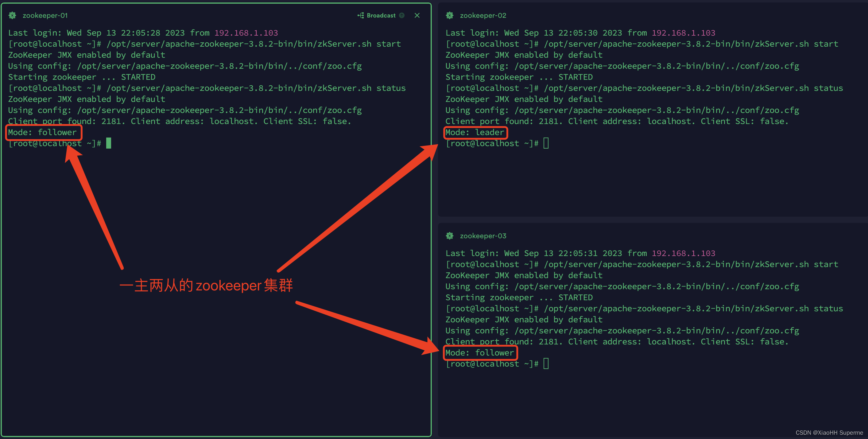This screenshot has height=439, width=868.
Task: Click the 'zkServer.sh status' command line in zookeeper-02
Action: click(x=644, y=88)
